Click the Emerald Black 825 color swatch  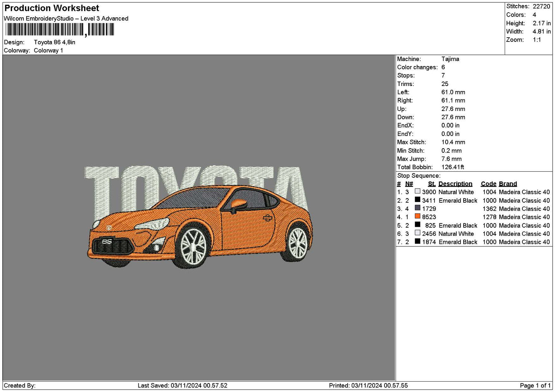pos(417,225)
